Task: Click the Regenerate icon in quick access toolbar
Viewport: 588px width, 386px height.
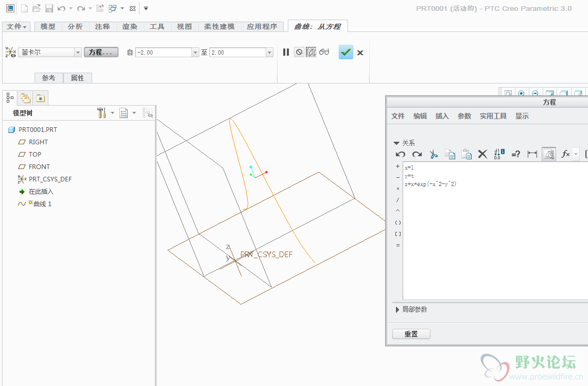Action: 100,8
